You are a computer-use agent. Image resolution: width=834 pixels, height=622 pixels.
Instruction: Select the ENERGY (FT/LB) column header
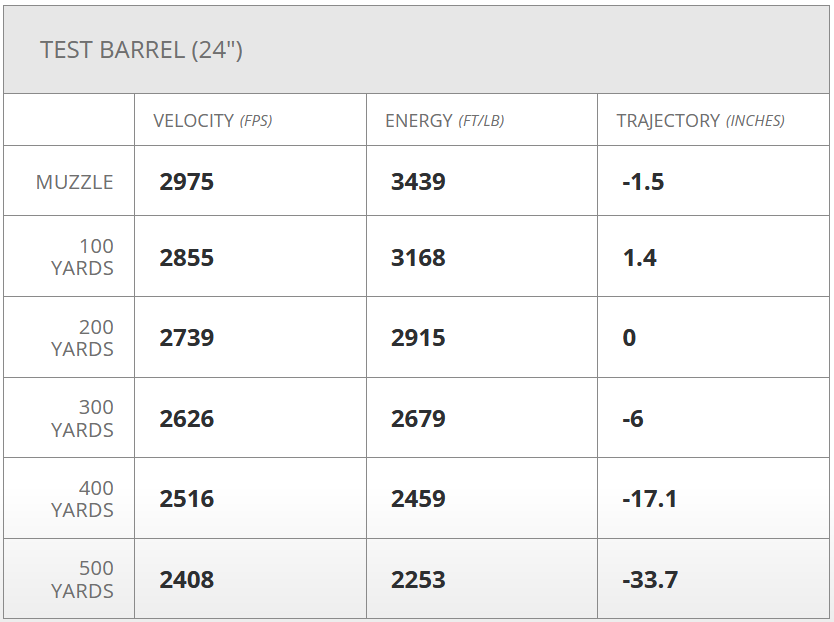(x=444, y=121)
